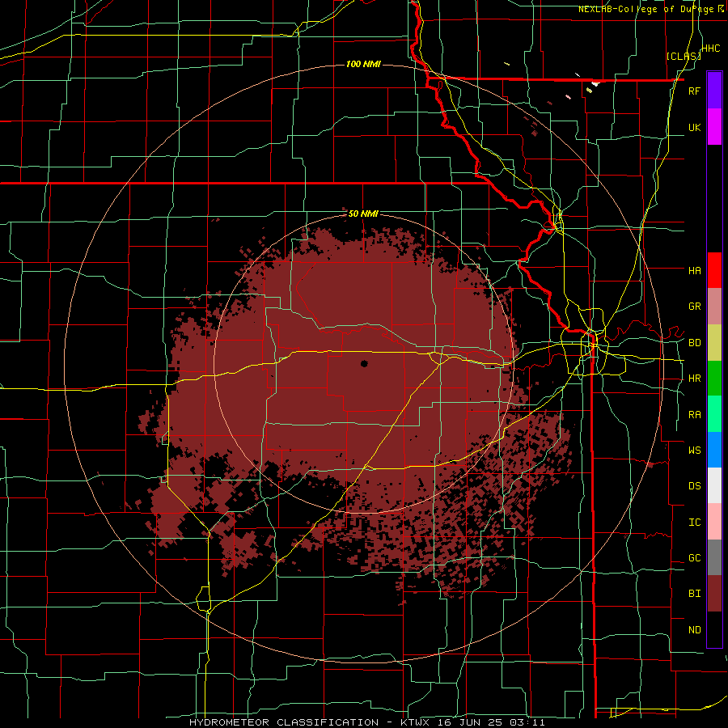Click the HR legend label
The image size is (728, 728).
pyautogui.click(x=694, y=379)
